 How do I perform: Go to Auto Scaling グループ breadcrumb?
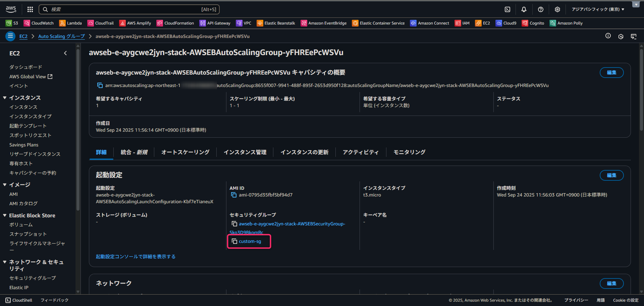click(x=61, y=36)
